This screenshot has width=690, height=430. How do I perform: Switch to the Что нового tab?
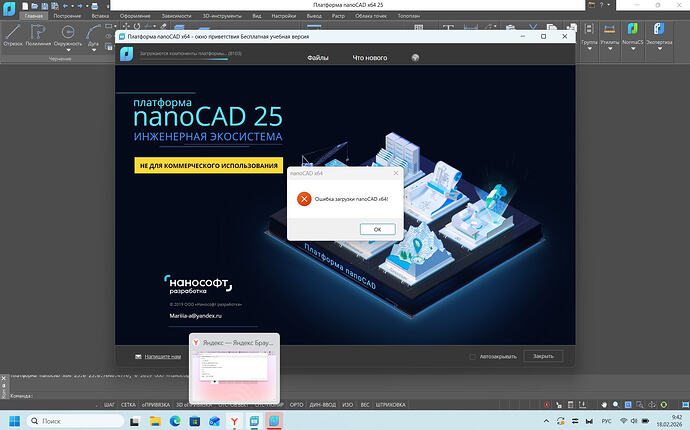pyautogui.click(x=369, y=58)
